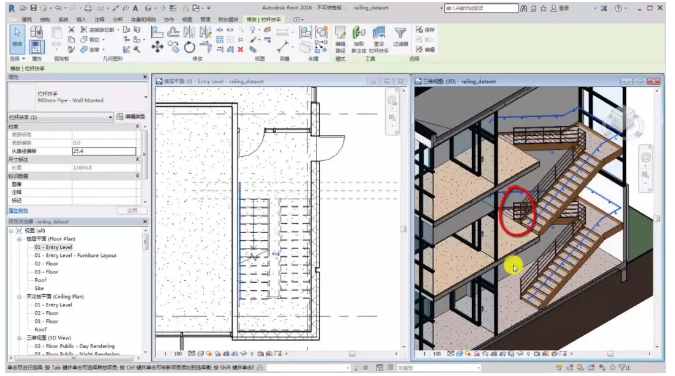Collapse the Dimensions section in Properties

point(137,159)
